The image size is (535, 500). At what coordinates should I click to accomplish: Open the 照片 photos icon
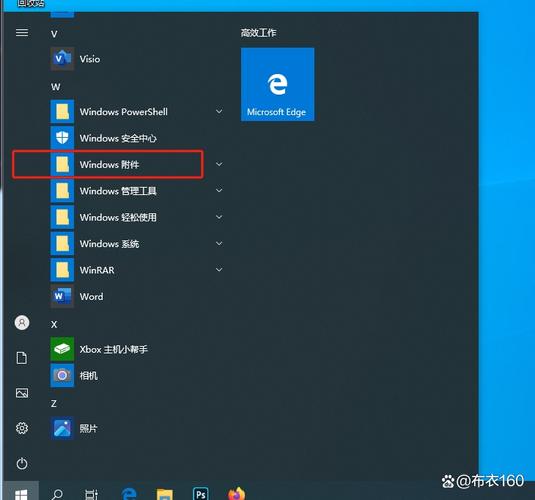[62, 428]
